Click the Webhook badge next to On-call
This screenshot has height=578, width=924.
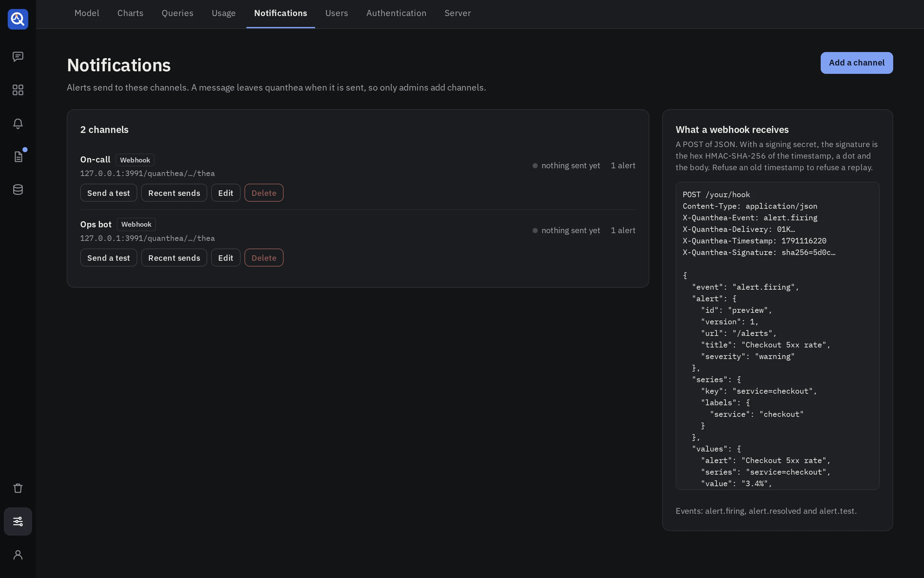[135, 160]
